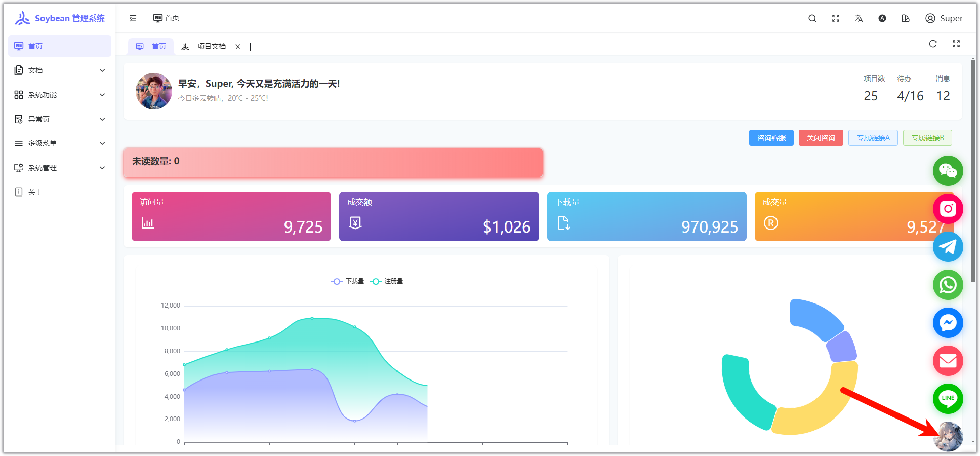The height and width of the screenshot is (456, 980).
Task: Open WhatsApp floating contact icon
Action: point(948,285)
